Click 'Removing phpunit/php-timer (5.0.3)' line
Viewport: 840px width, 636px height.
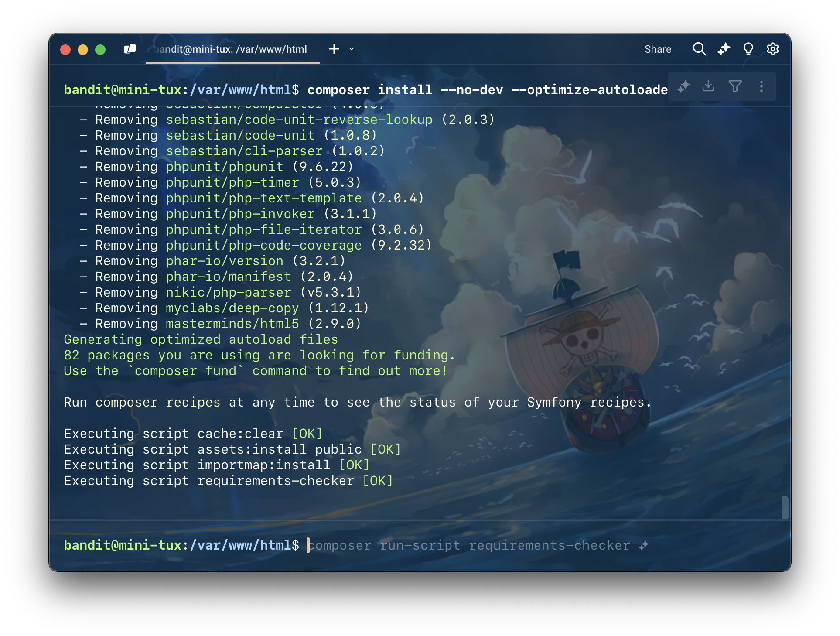point(220,182)
